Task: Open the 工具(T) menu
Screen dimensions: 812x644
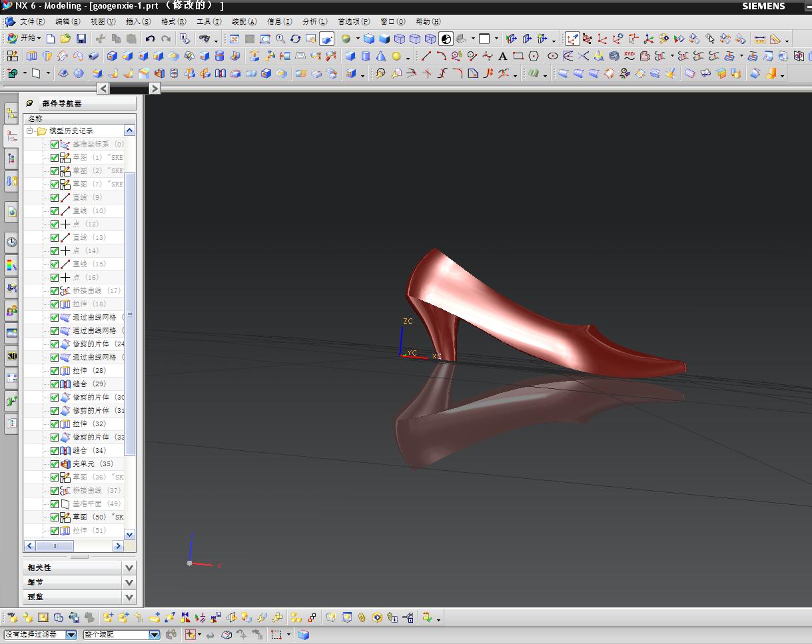Action: [x=208, y=21]
